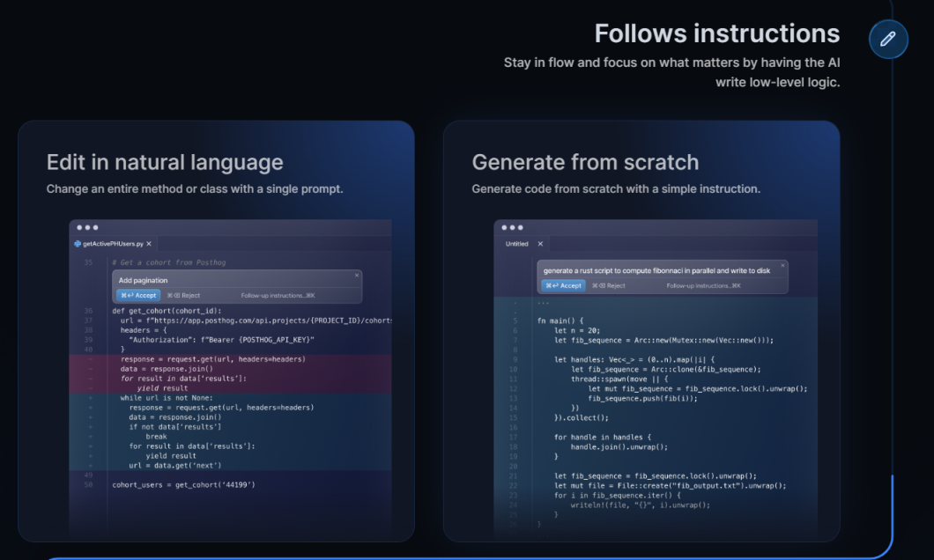Close the getActivePHUsers.py tab
Image resolution: width=934 pixels, height=560 pixels.
click(149, 244)
